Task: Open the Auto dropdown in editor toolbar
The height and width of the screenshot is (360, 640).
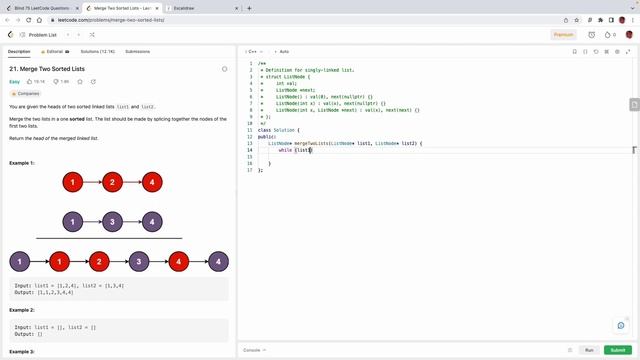Action: pos(282,52)
